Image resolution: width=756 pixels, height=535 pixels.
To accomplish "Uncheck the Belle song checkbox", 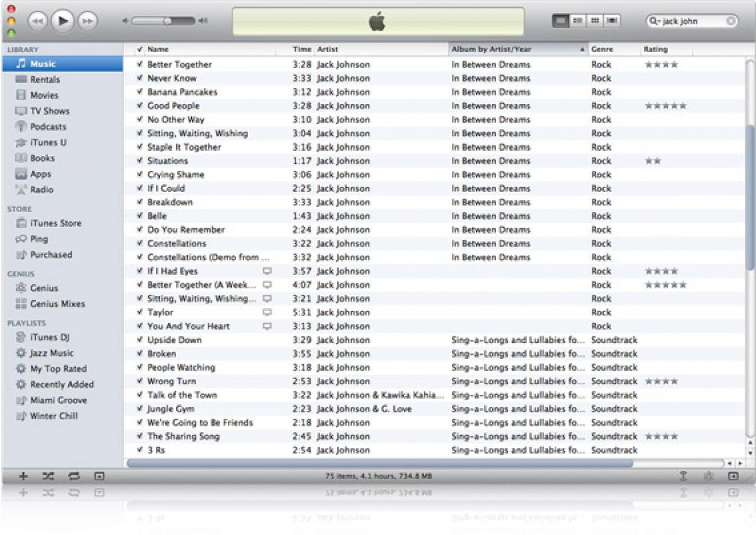I will tap(139, 216).
